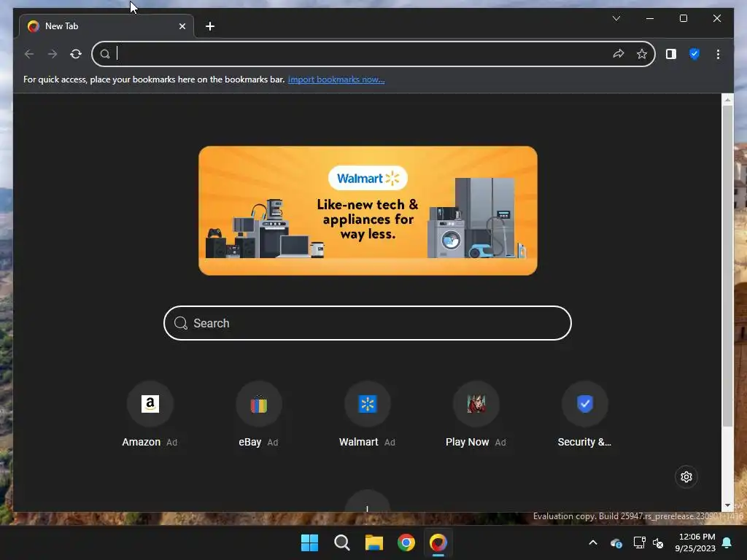The width and height of the screenshot is (747, 560).
Task: Click the browser back arrow
Action: click(x=29, y=54)
